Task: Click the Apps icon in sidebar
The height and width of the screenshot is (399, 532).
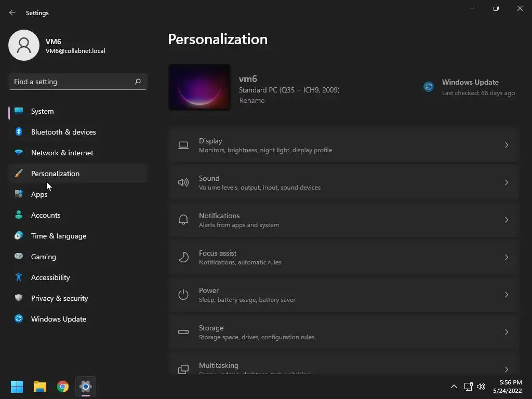Action: [x=19, y=194]
